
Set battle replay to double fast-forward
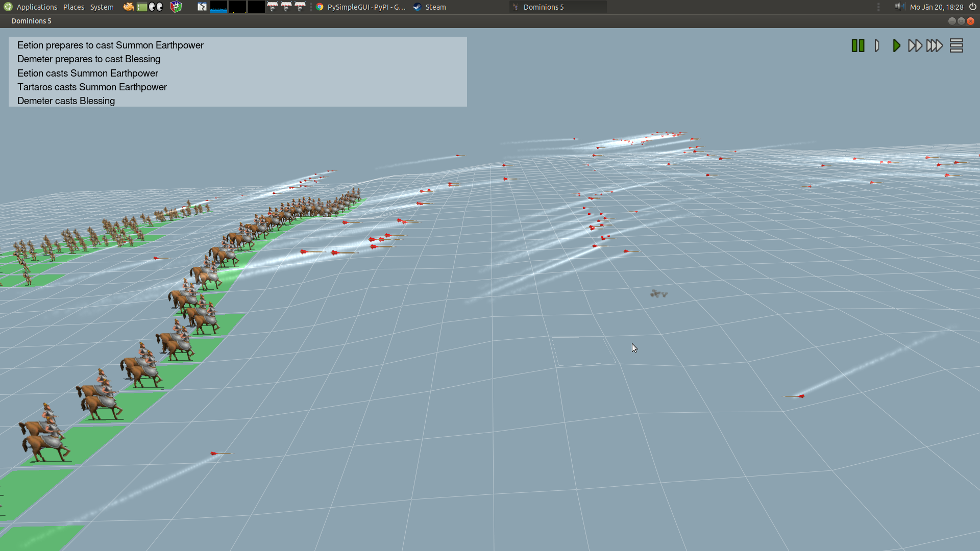click(915, 45)
